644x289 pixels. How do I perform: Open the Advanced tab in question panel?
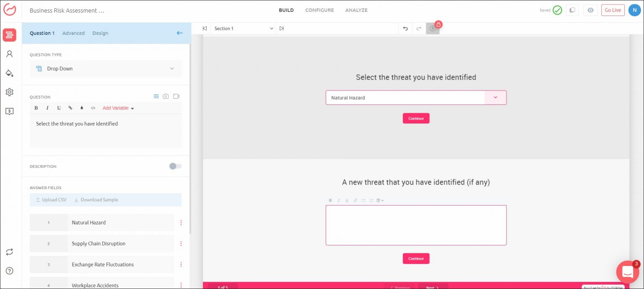(73, 33)
